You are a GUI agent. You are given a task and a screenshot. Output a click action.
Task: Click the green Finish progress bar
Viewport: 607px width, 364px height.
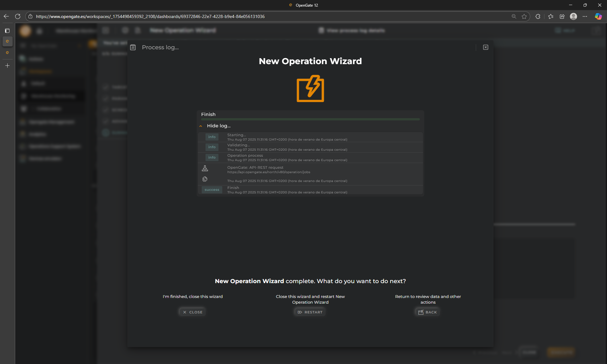(310, 119)
